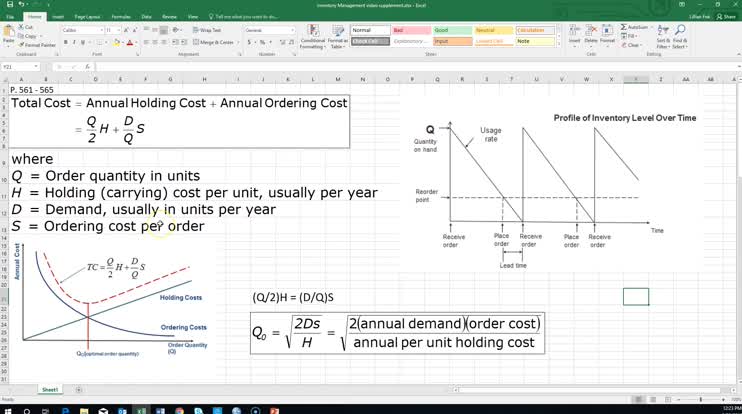Toggle Bold formatting

point(65,42)
